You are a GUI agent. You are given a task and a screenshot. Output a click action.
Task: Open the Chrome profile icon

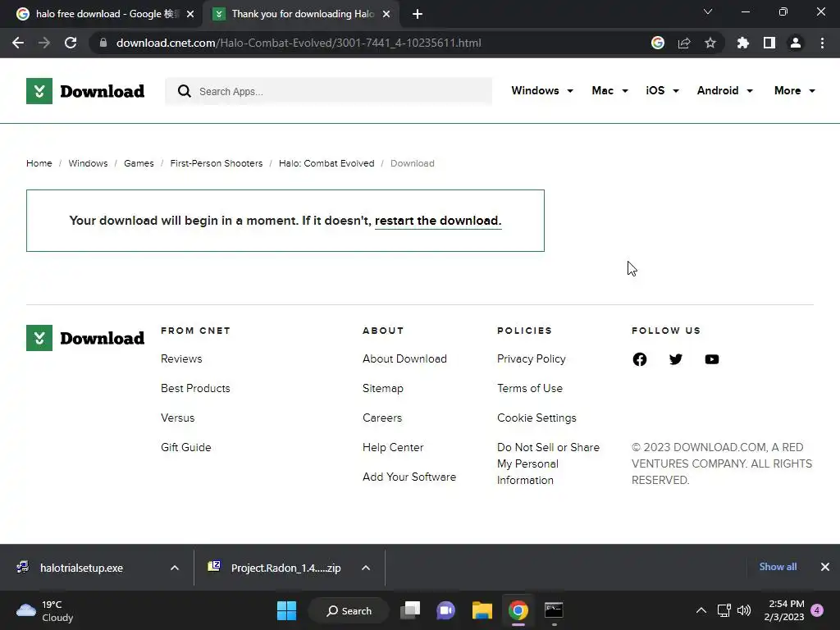point(796,43)
